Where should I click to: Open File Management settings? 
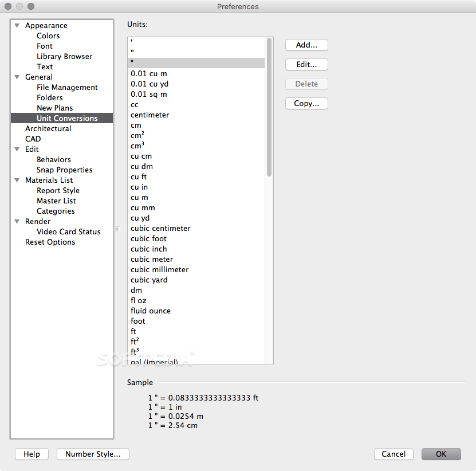click(67, 88)
